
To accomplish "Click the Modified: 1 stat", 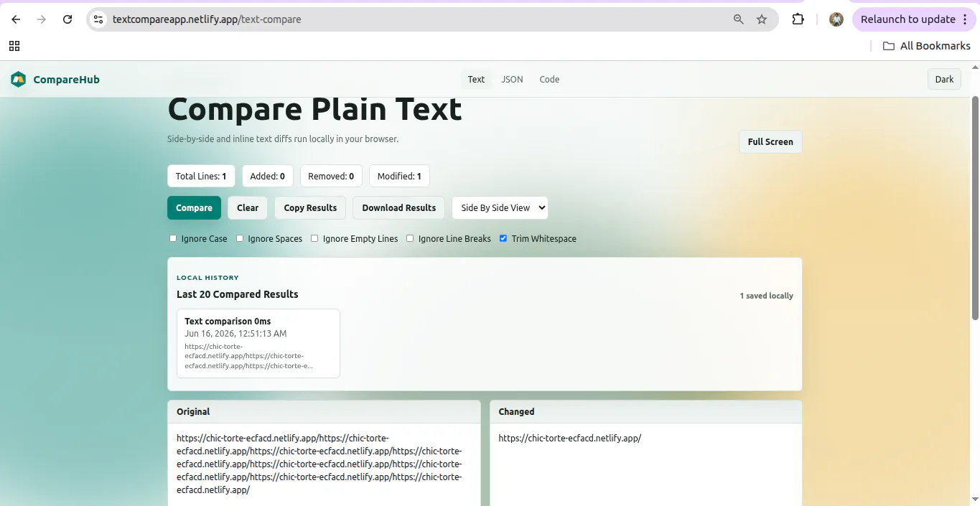I will (x=399, y=177).
